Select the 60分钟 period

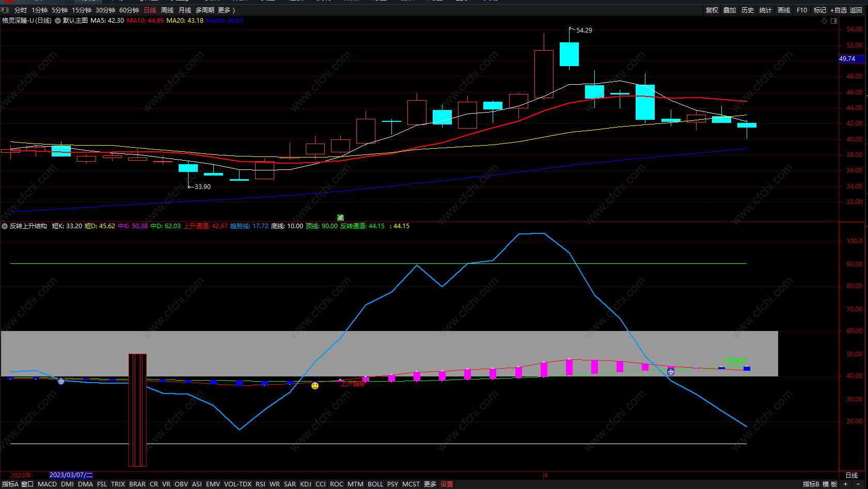[129, 10]
